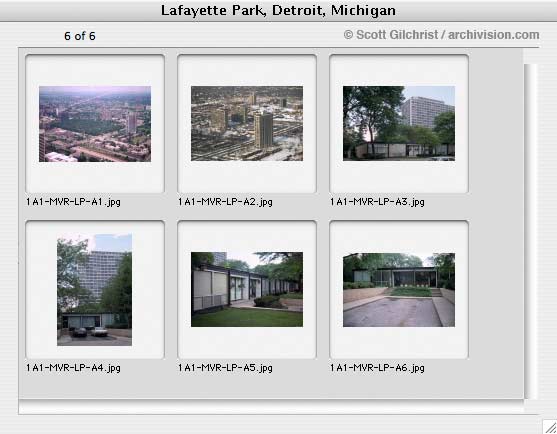Open the aerial view thumbnail 1A1-MVR-LP-A1

pos(95,124)
